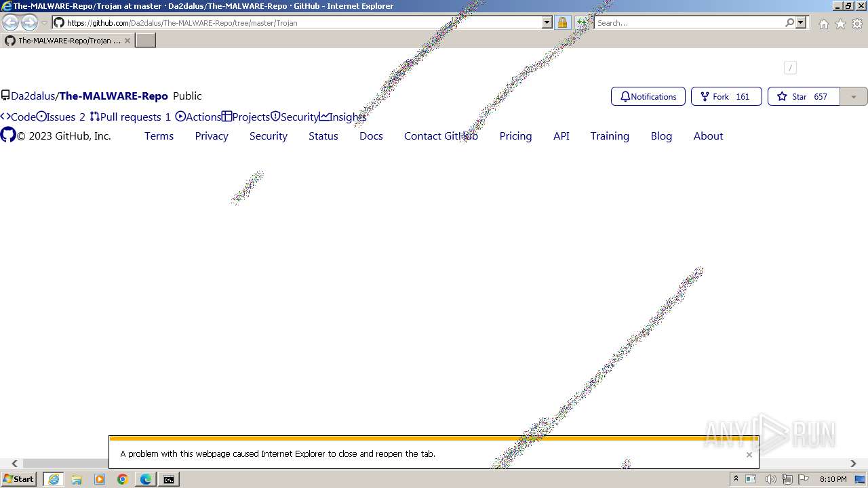Open the volume speaker tray icon
868x488 pixels.
[770, 479]
